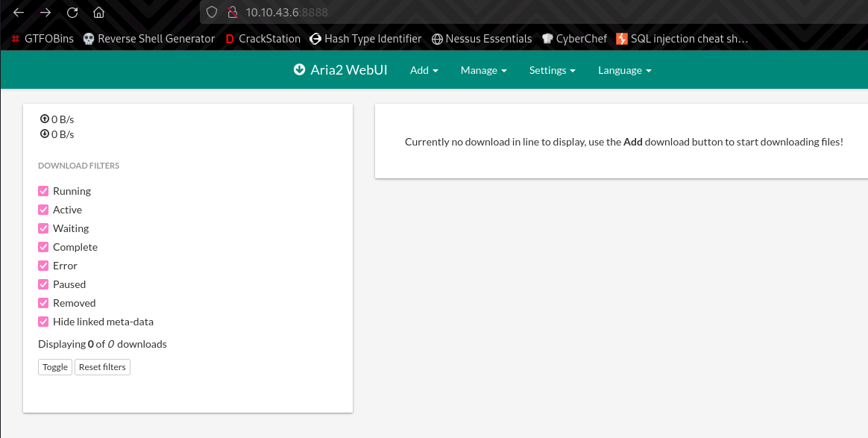
Task: Open the Manage dropdown menu
Action: click(483, 70)
